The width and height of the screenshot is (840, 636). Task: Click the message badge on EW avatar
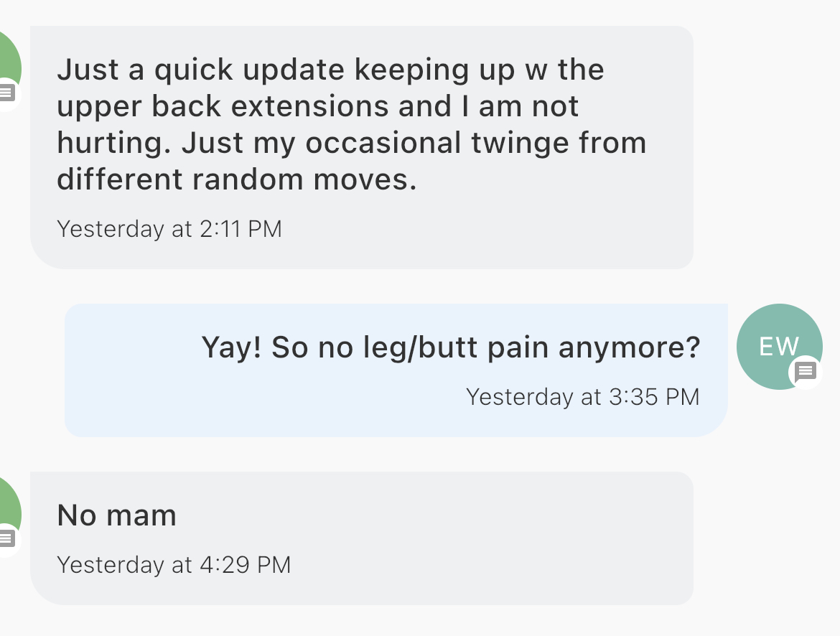[805, 371]
